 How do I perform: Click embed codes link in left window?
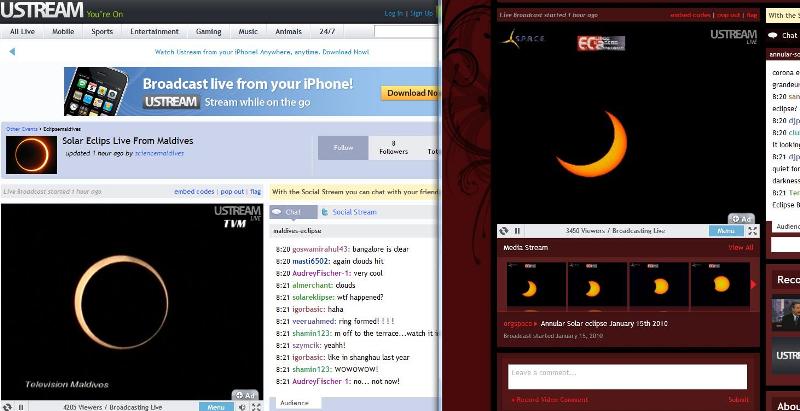(x=194, y=192)
